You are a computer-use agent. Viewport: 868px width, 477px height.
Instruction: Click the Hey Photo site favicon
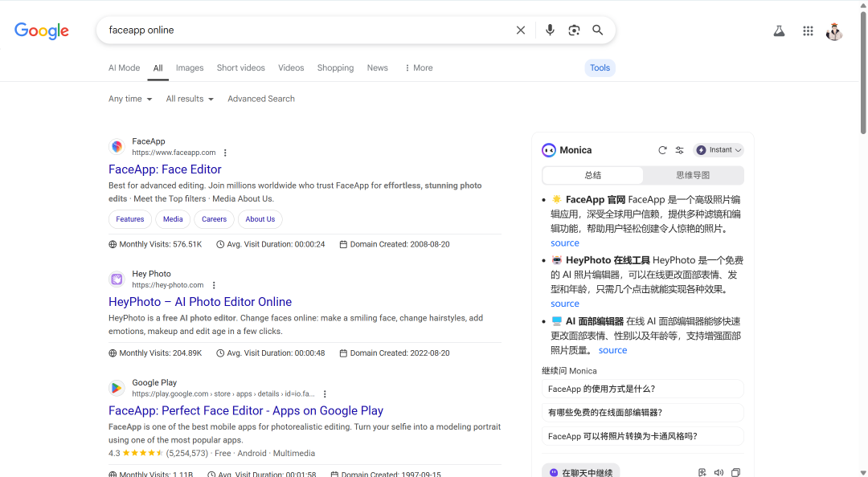117,279
